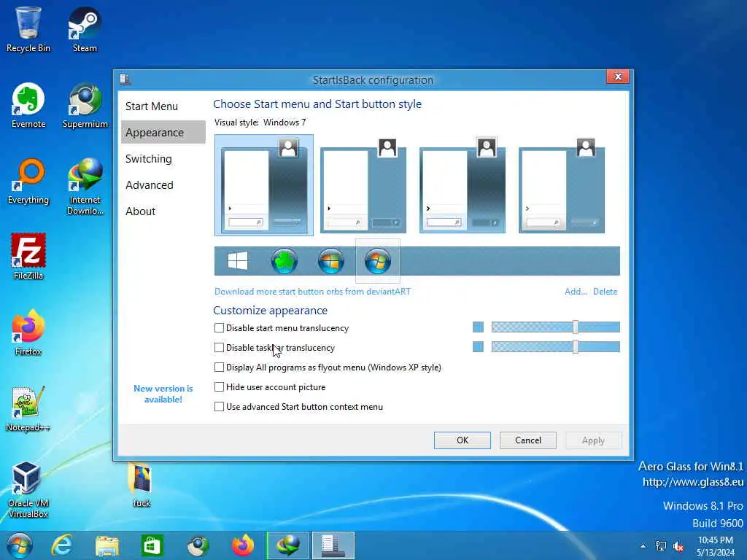Enable Disable start menu translucency checkbox
747x560 pixels.
219,327
